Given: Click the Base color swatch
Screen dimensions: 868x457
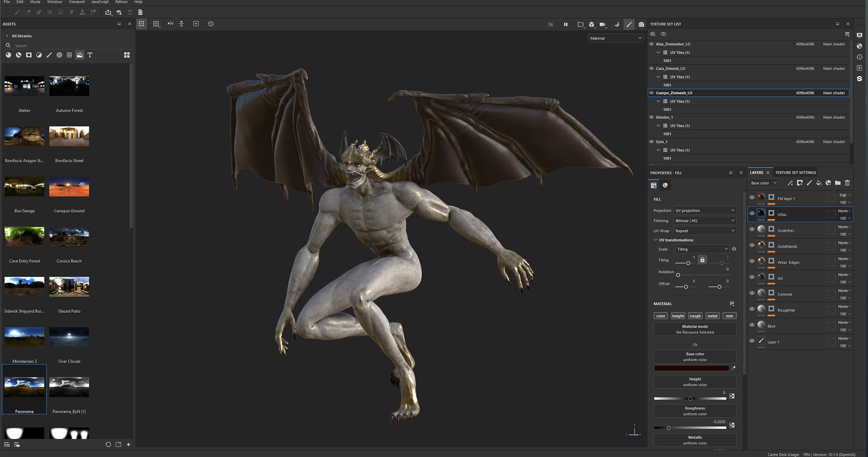Looking at the screenshot, I should (x=691, y=368).
